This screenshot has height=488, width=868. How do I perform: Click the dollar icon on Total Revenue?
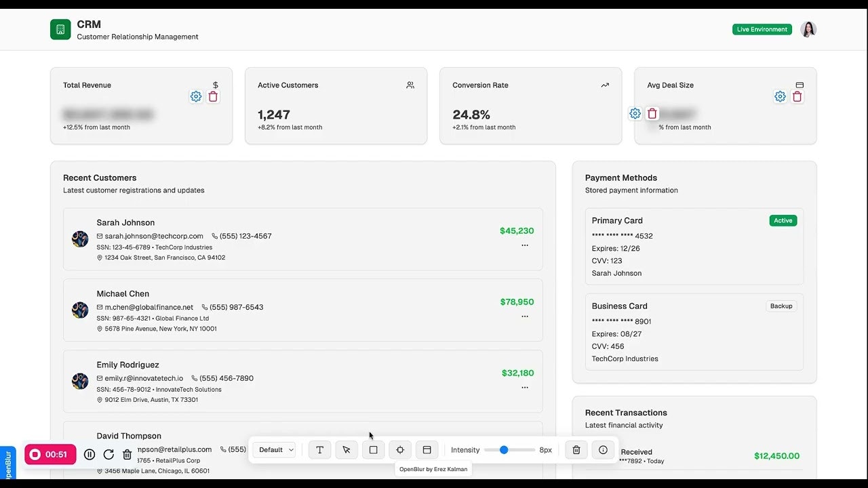click(x=216, y=85)
